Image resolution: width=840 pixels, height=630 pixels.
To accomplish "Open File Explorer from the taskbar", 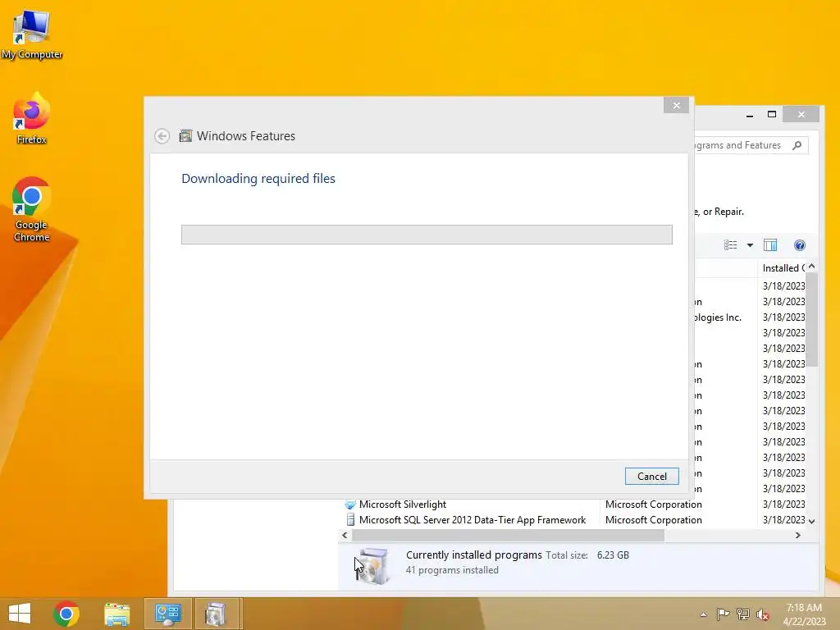I will point(116,614).
